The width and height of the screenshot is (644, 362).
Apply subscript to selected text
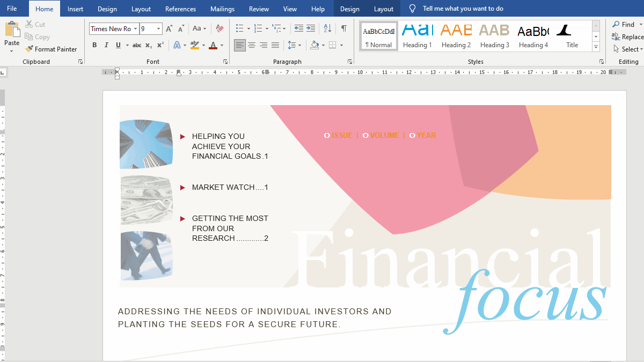[x=148, y=45]
